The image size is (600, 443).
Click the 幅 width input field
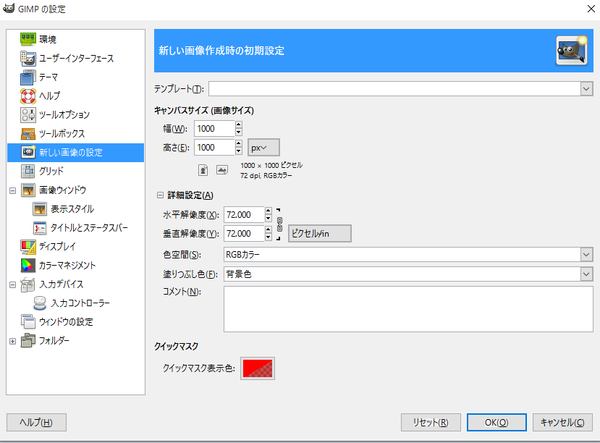pos(214,129)
